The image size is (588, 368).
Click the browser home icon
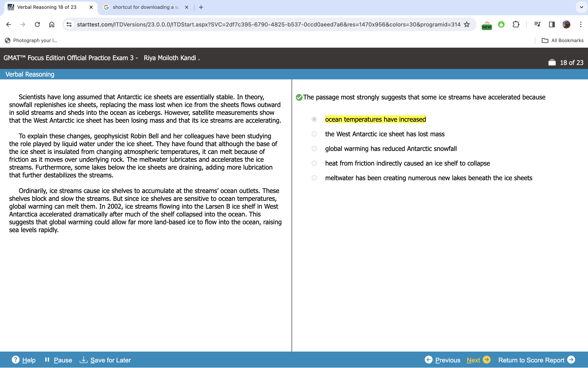(x=52, y=24)
